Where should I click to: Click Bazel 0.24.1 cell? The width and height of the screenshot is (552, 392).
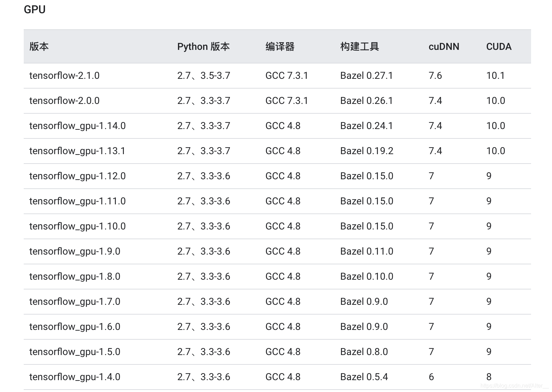point(367,126)
